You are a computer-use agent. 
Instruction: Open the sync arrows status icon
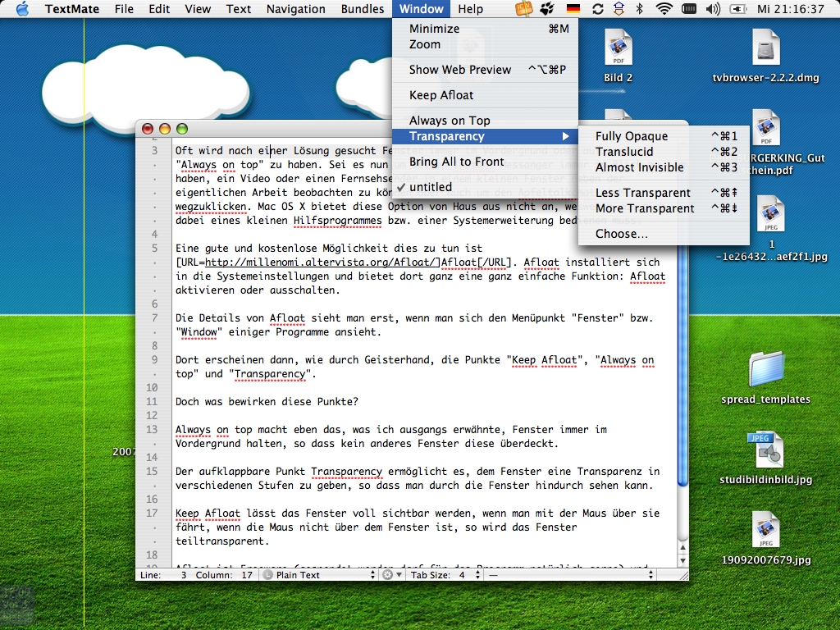[x=597, y=8]
